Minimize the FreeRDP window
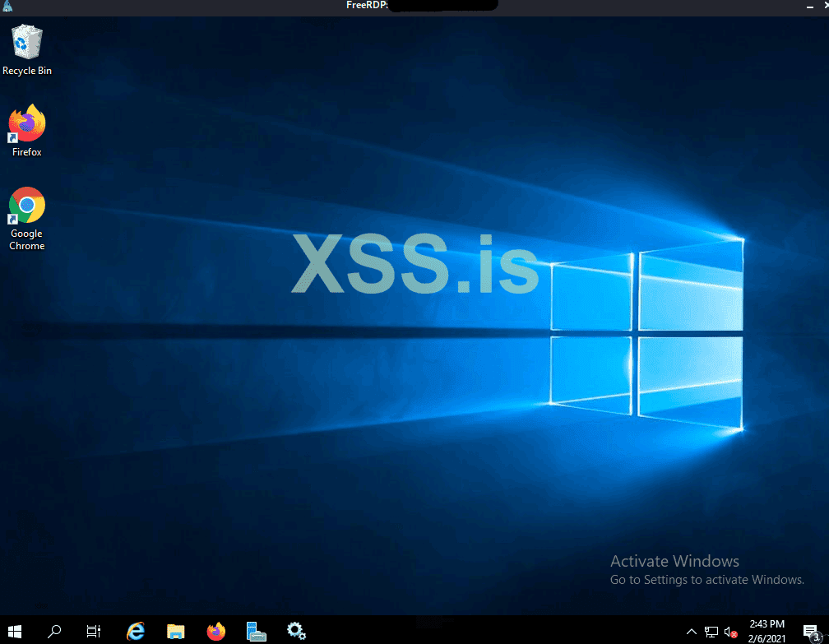This screenshot has width=829, height=644. pos(809,6)
